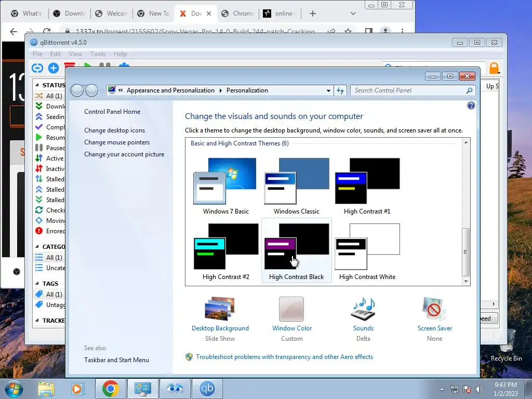Click the Control Panel forward arrow
The height and width of the screenshot is (399, 532).
[91, 90]
